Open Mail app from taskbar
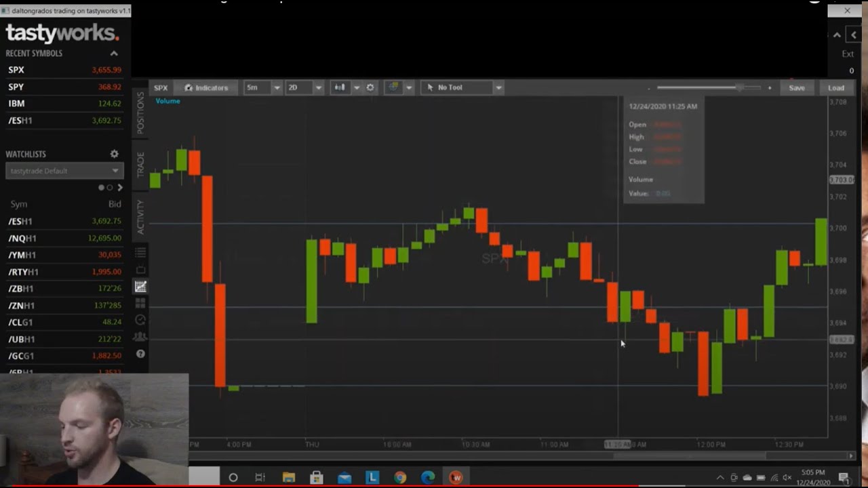Screen dimensions: 868x488 (344, 477)
